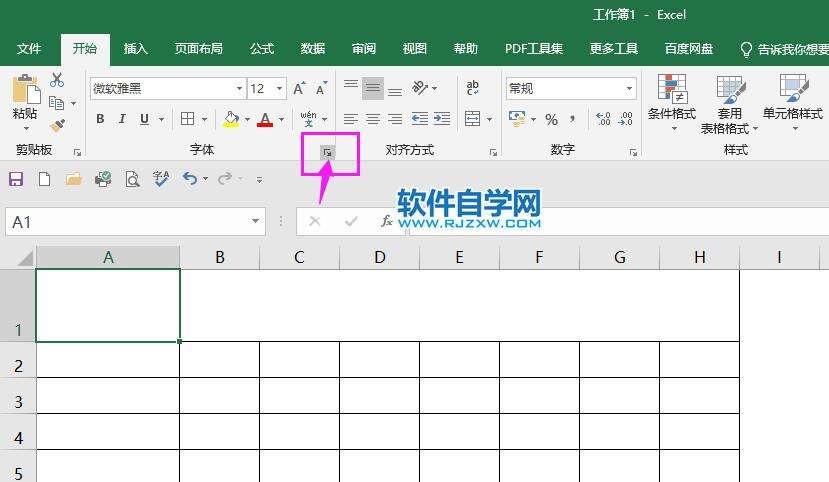This screenshot has width=829, height=482.
Task: Apply bottom vertical alignment
Action: click(395, 89)
